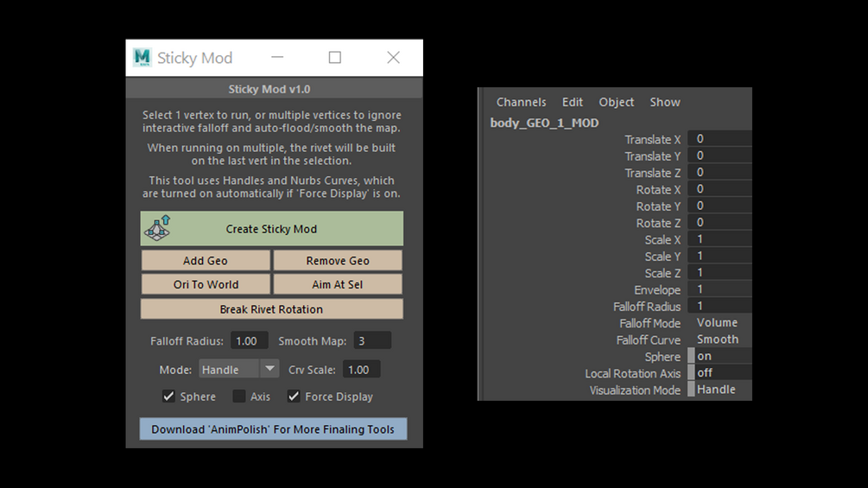Open the Channels menu
Screen dimensions: 868x488
521,103
